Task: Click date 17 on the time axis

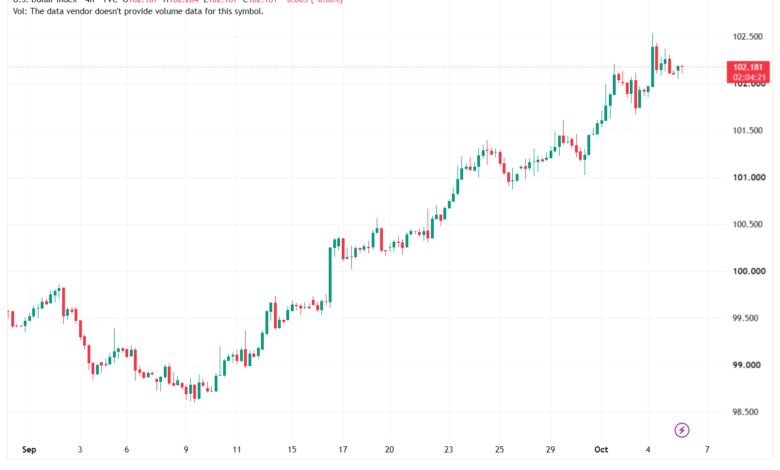Action: click(343, 450)
